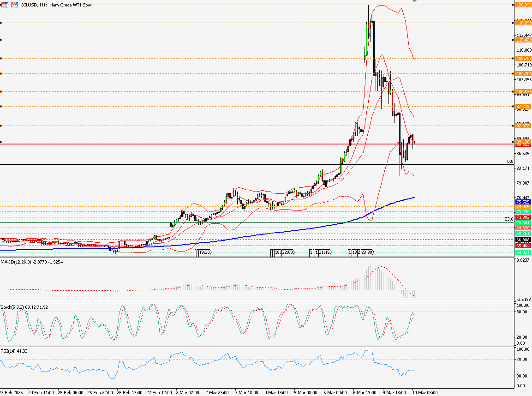Viewport: 532px width, 396px height.
Task: Select the 23:30 event marker flag
Action: click(367, 252)
